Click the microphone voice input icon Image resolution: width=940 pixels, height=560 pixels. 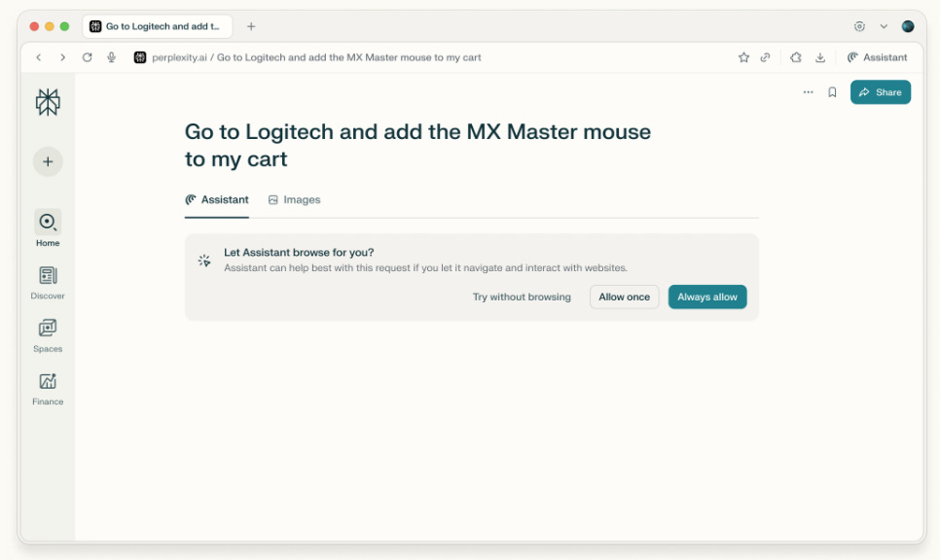click(112, 57)
